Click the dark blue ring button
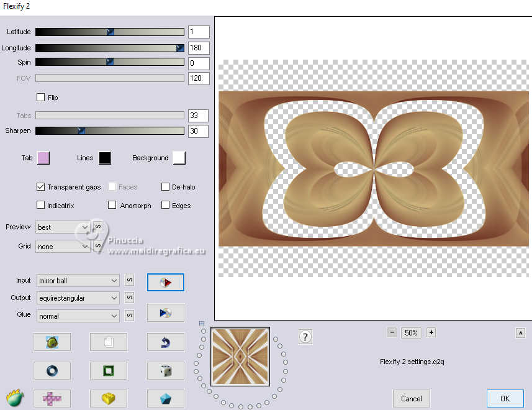 pyautogui.click(x=52, y=371)
